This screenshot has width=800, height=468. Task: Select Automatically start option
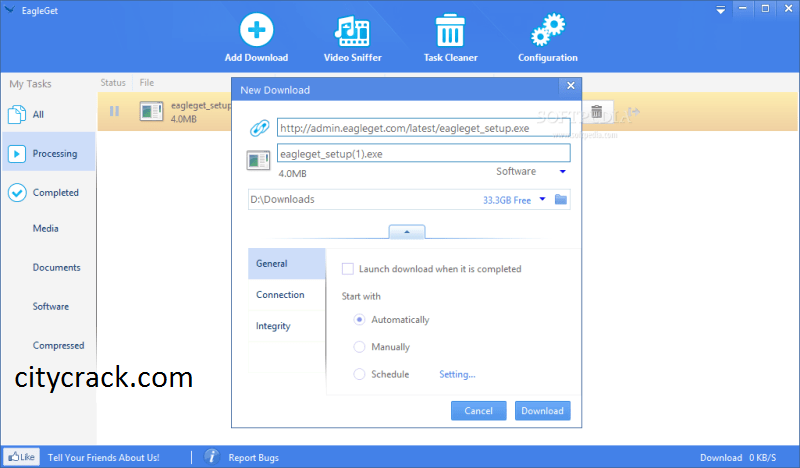359,319
